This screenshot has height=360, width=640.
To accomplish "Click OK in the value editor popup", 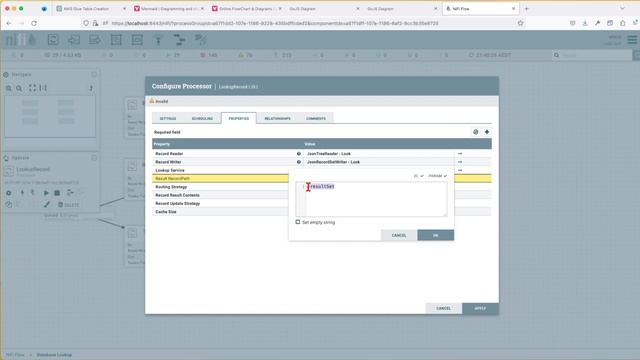I will click(436, 235).
